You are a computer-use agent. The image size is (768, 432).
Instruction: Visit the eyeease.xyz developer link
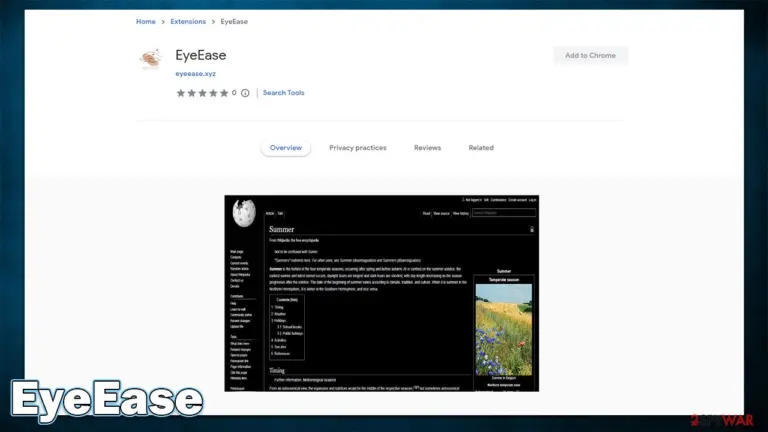195,73
